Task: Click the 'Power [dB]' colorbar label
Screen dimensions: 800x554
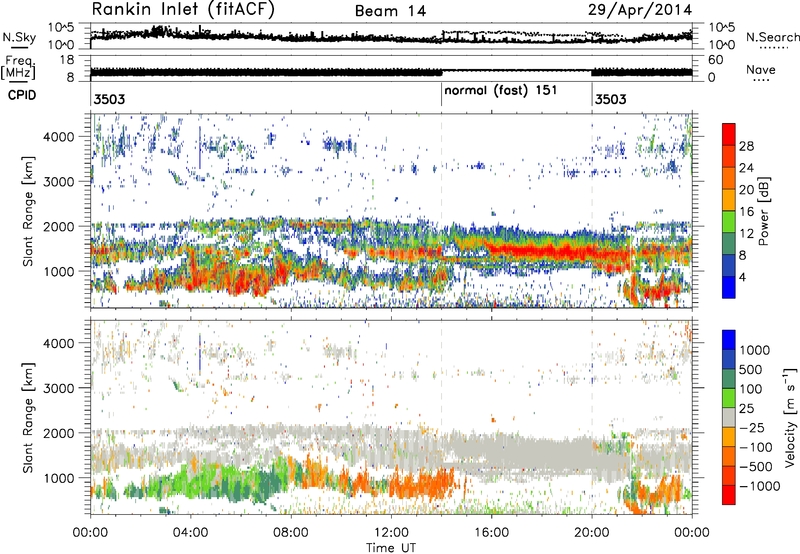Action: click(763, 211)
